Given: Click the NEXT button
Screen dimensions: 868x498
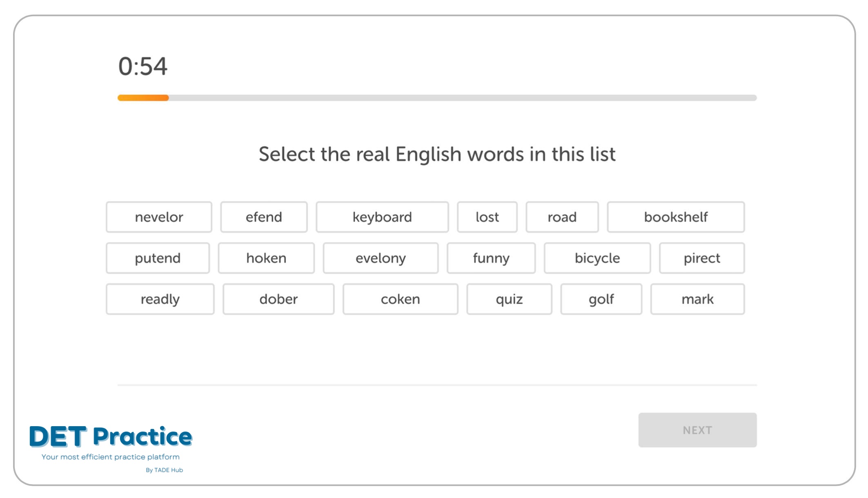Looking at the screenshot, I should tap(697, 430).
